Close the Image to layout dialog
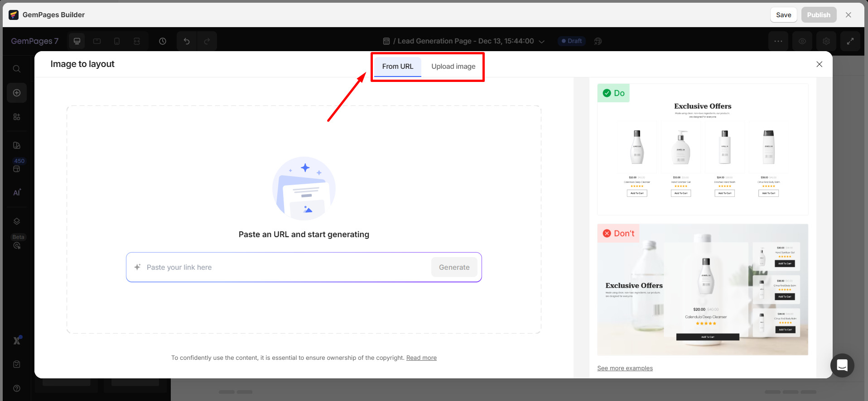Screen dimensions: 868x401 (819, 64)
